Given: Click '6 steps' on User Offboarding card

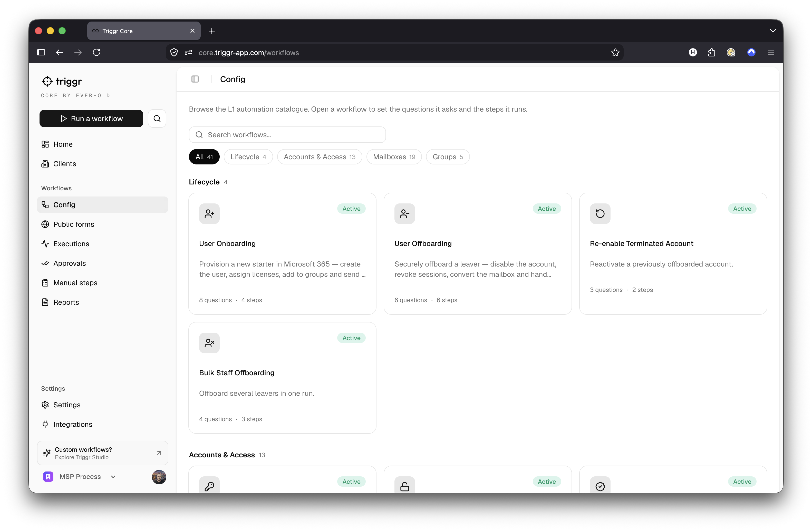Looking at the screenshot, I should click(447, 300).
